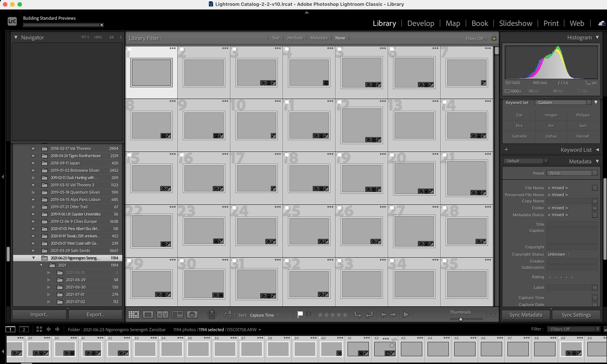Click the Thumbnails size slider
Screen dimensions: 607x364
pos(461,319)
